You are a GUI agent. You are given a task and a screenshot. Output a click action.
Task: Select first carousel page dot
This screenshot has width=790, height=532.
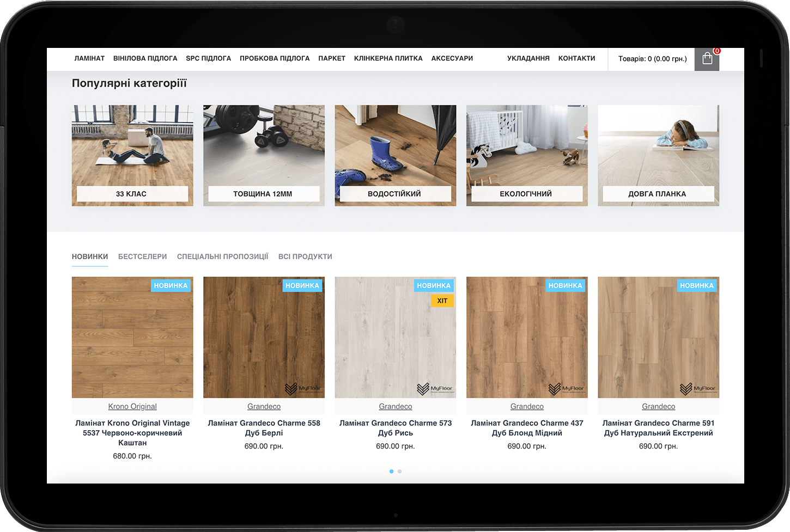click(391, 472)
